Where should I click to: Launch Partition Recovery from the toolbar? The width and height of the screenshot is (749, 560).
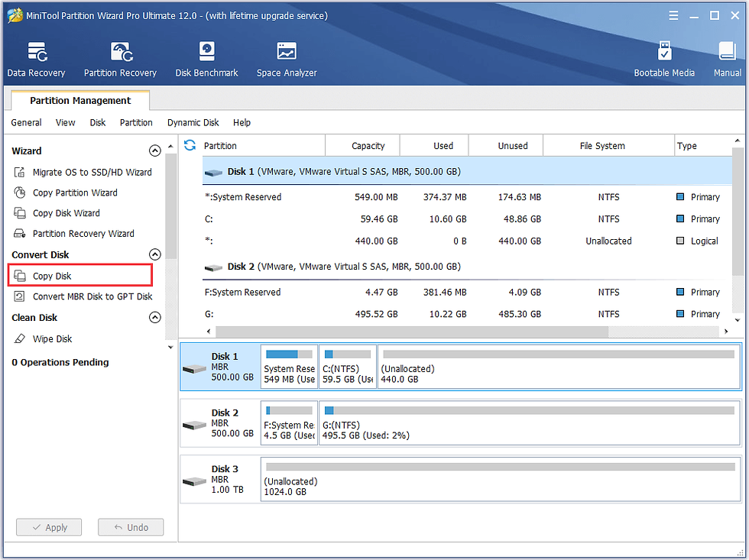coord(121,59)
